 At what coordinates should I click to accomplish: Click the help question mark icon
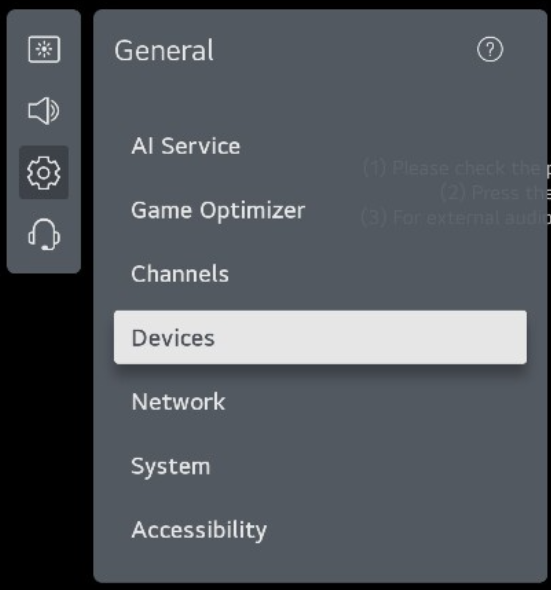(x=490, y=49)
